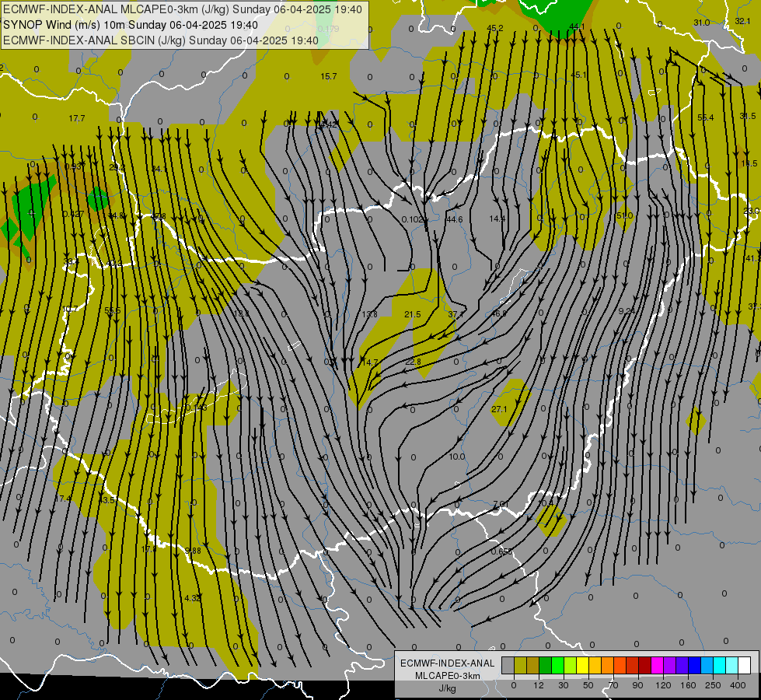The image size is (761, 700).
Task: Click the SYNOP Wind 10m title line
Action: [131, 25]
